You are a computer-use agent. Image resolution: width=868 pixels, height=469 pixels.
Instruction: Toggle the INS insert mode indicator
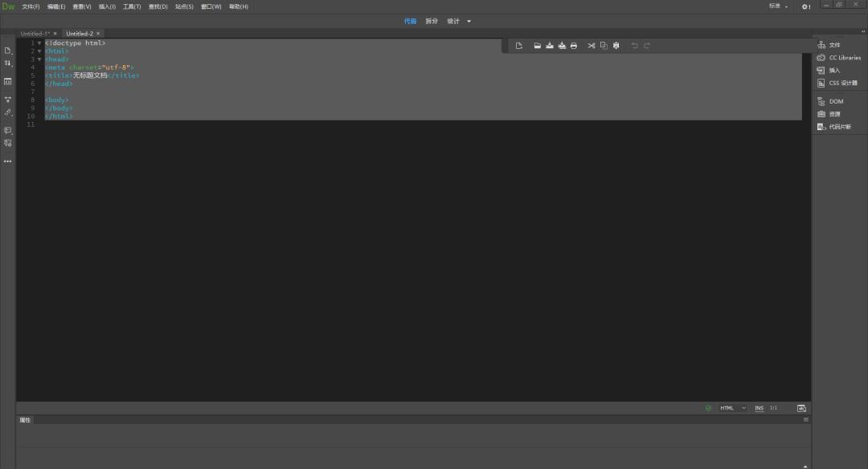pos(759,408)
